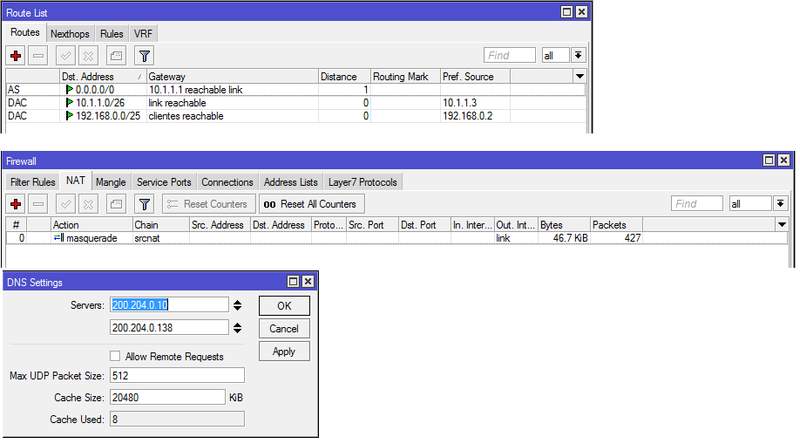Click Reset All Counters button

[311, 204]
